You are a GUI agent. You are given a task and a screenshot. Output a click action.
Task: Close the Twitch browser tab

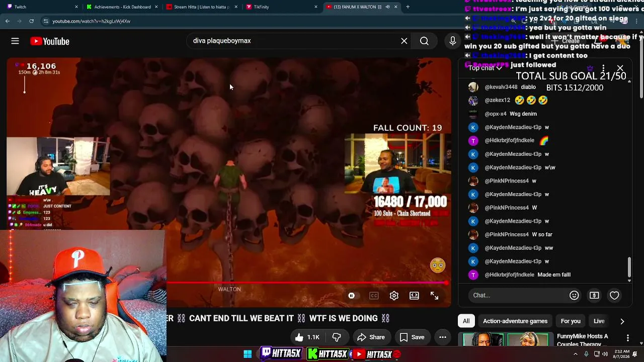(x=76, y=7)
